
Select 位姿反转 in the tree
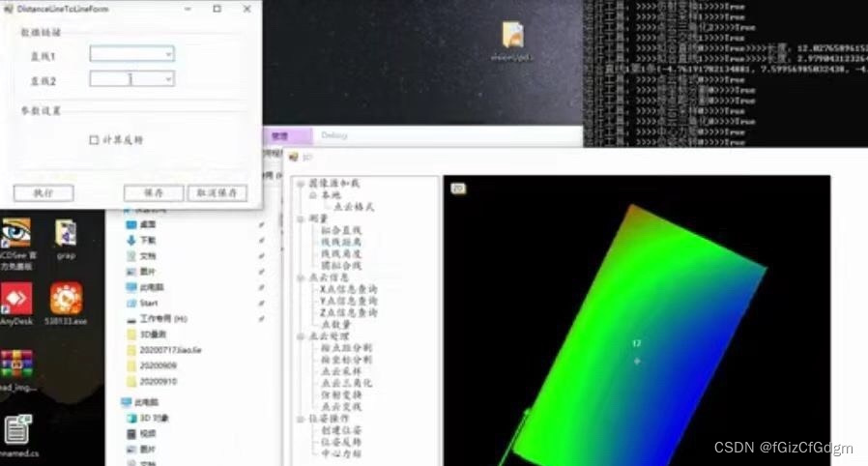[x=341, y=442]
